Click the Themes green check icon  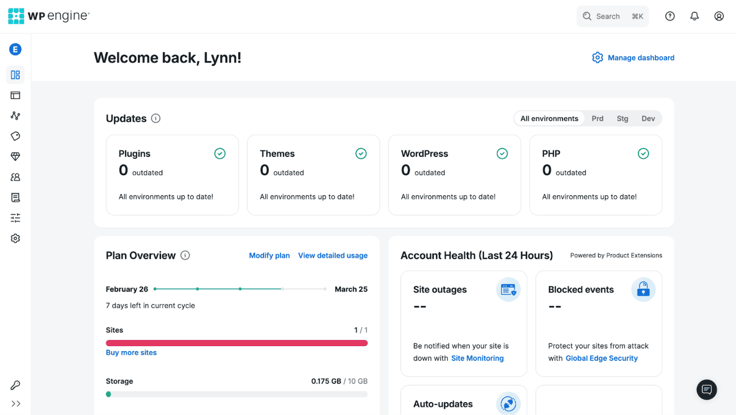point(361,154)
